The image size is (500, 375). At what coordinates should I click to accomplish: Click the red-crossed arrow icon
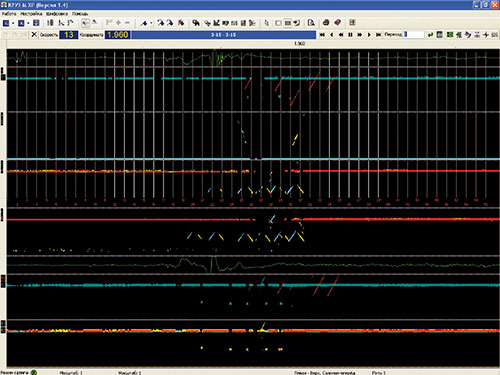click(181, 23)
